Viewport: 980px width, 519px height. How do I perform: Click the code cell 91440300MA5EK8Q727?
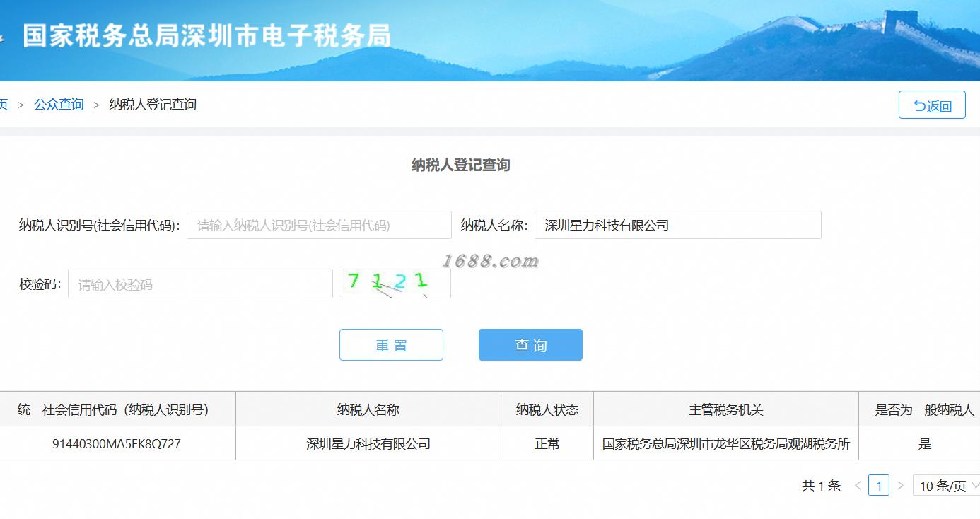click(117, 444)
